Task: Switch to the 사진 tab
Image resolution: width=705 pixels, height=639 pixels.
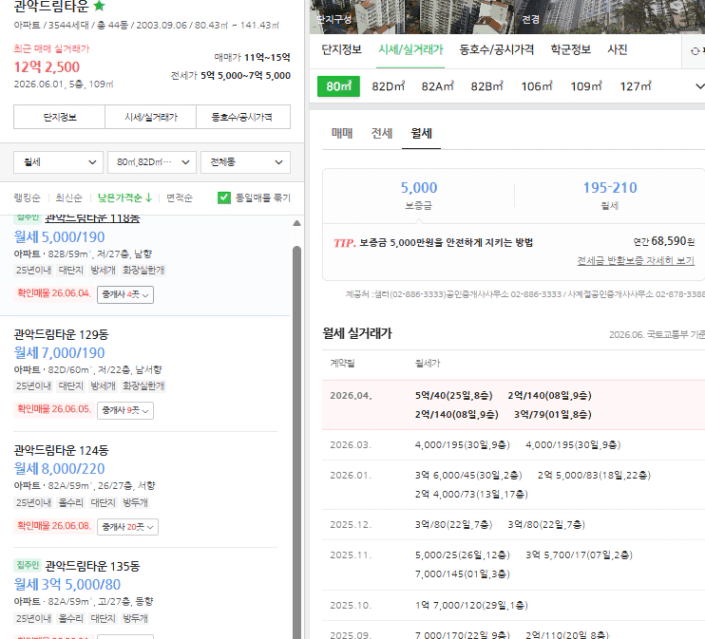Action: tap(617, 49)
